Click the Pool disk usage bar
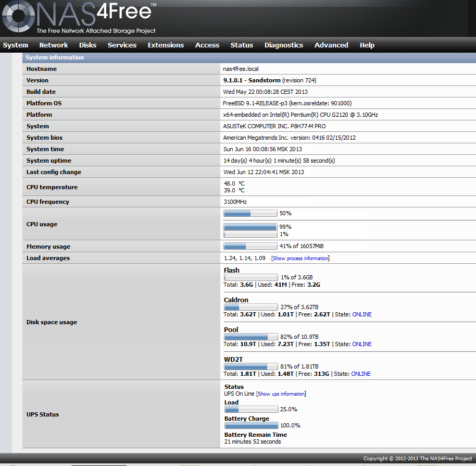 click(x=250, y=337)
